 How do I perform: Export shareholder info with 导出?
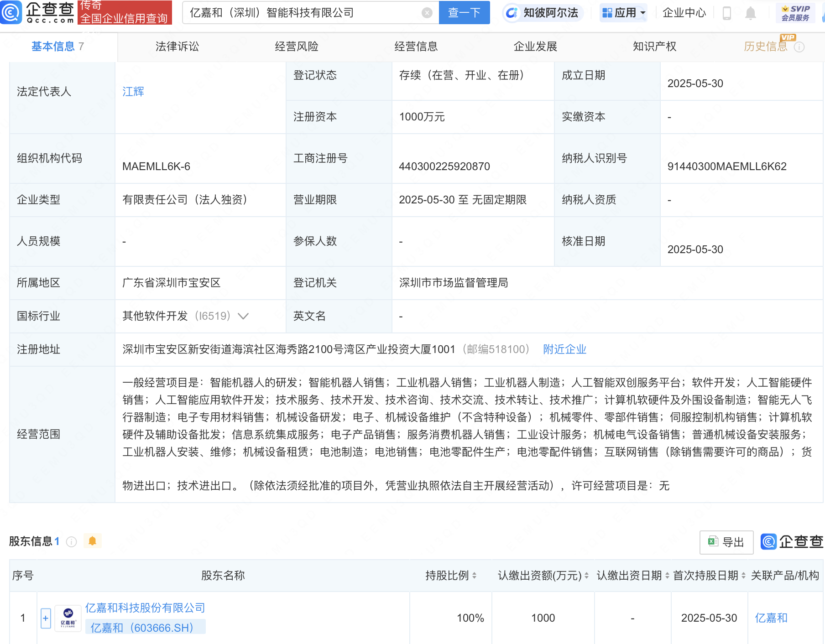tap(726, 542)
